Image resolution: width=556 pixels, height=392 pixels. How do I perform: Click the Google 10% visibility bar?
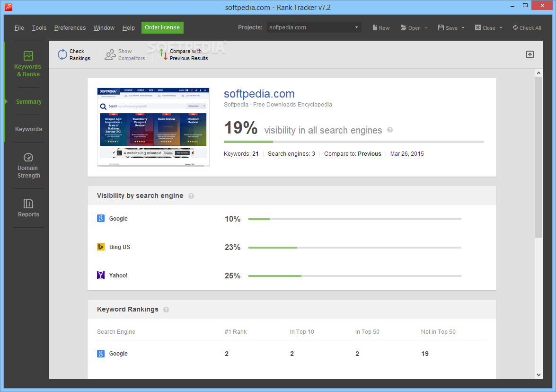[354, 219]
